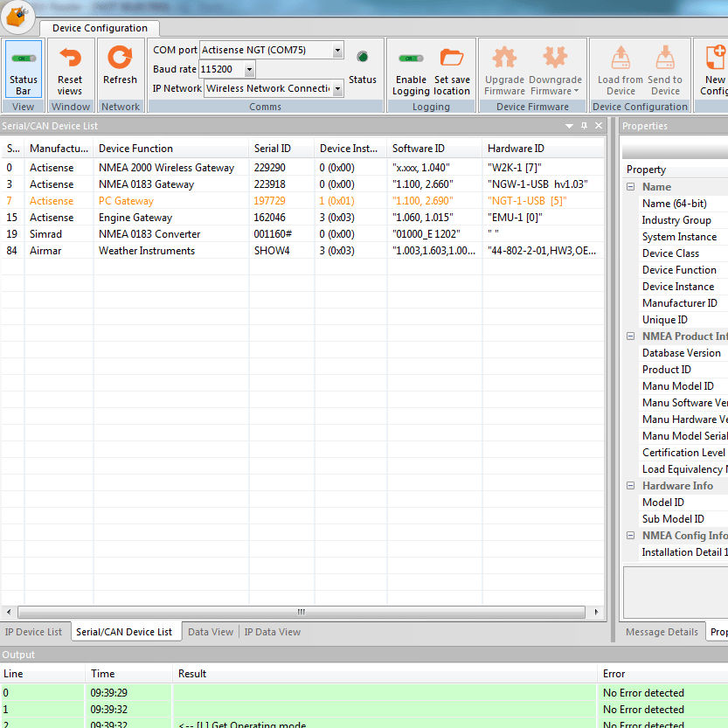The image size is (728, 728).
Task: Open the IP Device List tab
Action: (34, 631)
